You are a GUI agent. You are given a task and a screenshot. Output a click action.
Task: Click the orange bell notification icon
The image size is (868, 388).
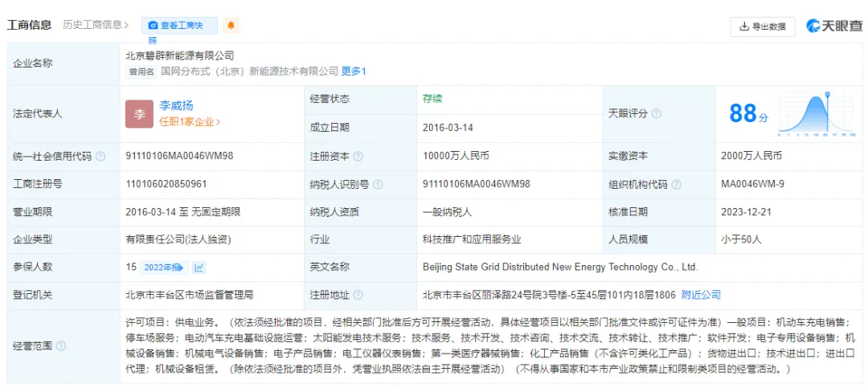(231, 26)
